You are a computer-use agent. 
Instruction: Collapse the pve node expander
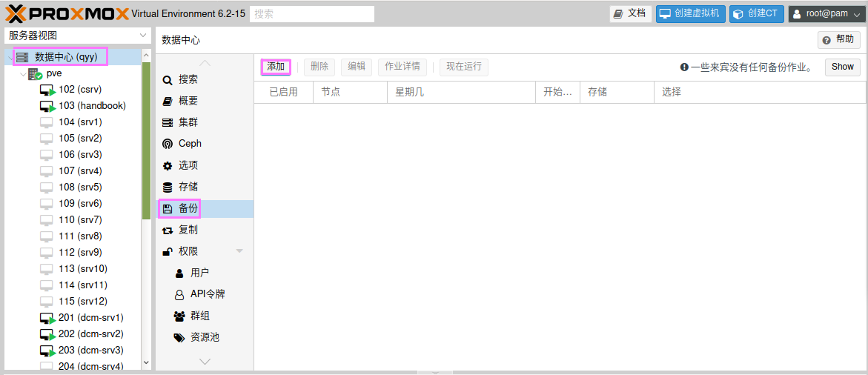click(x=23, y=73)
